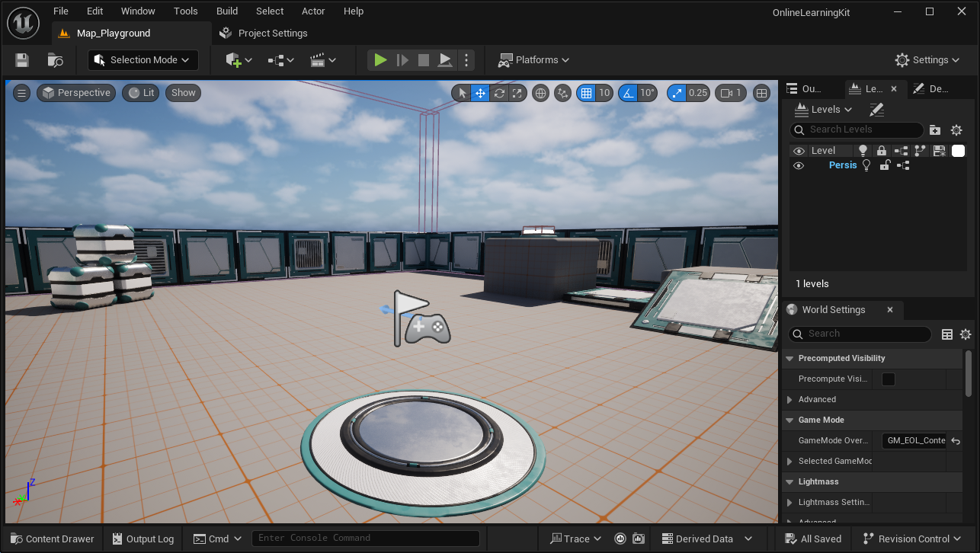Screen dimensions: 980x553
Task: Open the viewport Show menu
Action: 184,93
